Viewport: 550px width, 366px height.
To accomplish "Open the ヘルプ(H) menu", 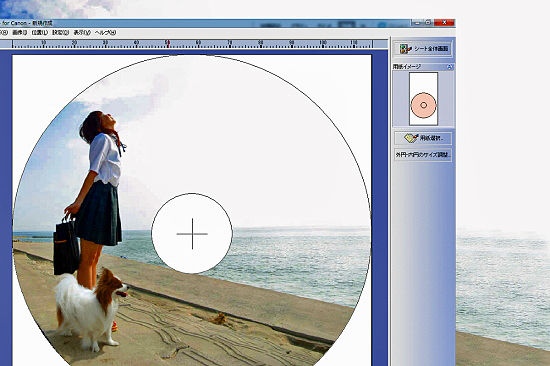I will pyautogui.click(x=105, y=32).
